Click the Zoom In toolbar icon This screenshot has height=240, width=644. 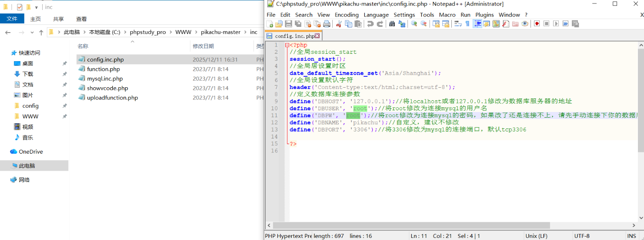[414, 24]
